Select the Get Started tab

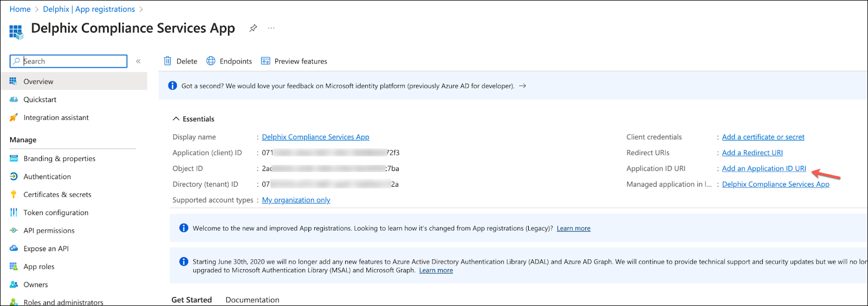pos(192,300)
